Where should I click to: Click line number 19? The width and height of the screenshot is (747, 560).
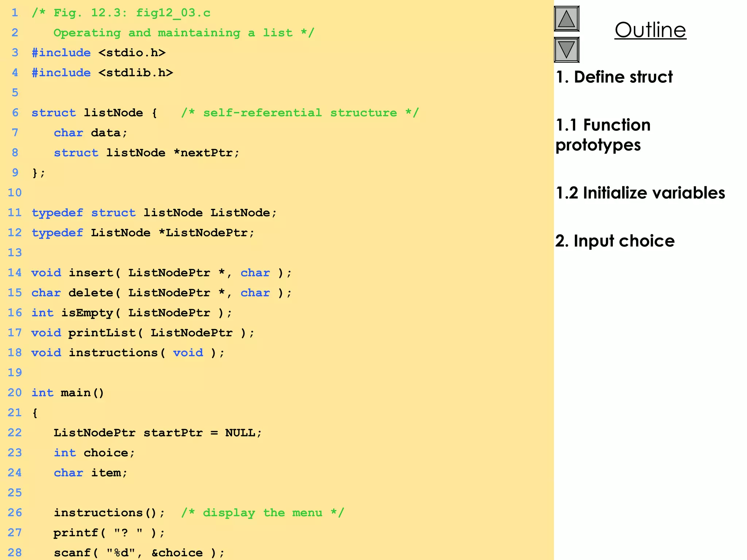pos(15,373)
